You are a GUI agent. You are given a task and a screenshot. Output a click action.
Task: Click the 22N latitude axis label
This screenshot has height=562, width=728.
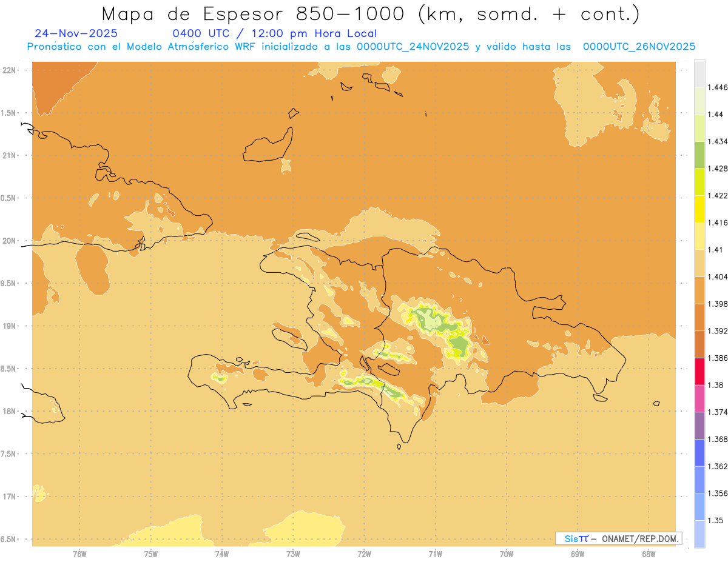click(10, 70)
